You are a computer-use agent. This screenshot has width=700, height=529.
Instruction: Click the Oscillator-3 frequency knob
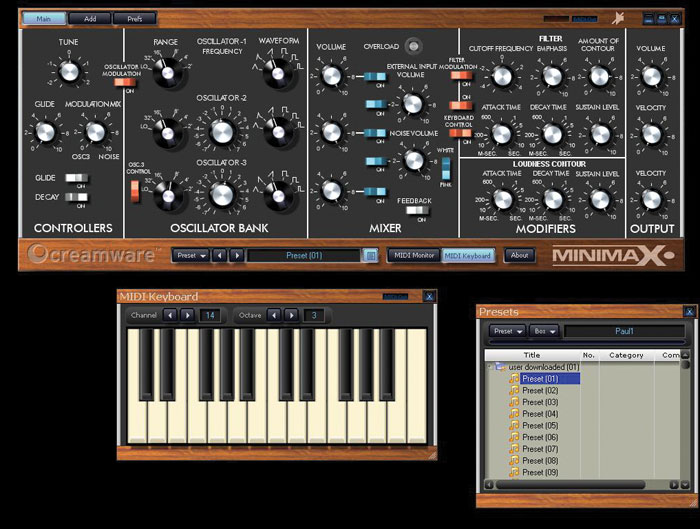[x=222, y=195]
